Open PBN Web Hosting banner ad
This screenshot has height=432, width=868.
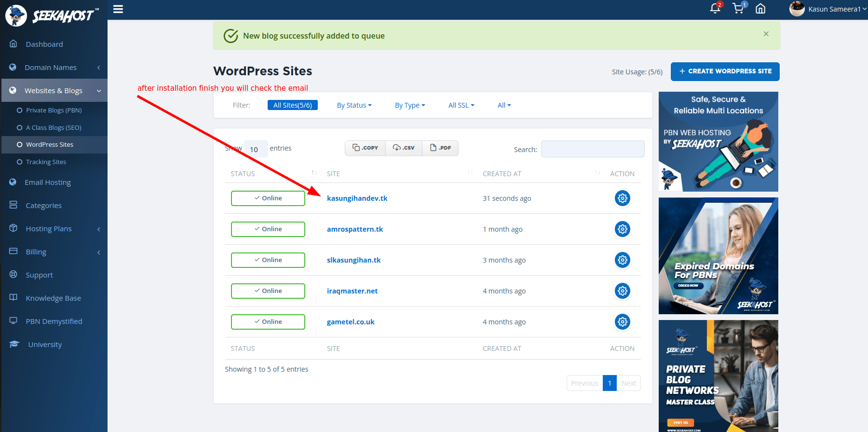719,141
